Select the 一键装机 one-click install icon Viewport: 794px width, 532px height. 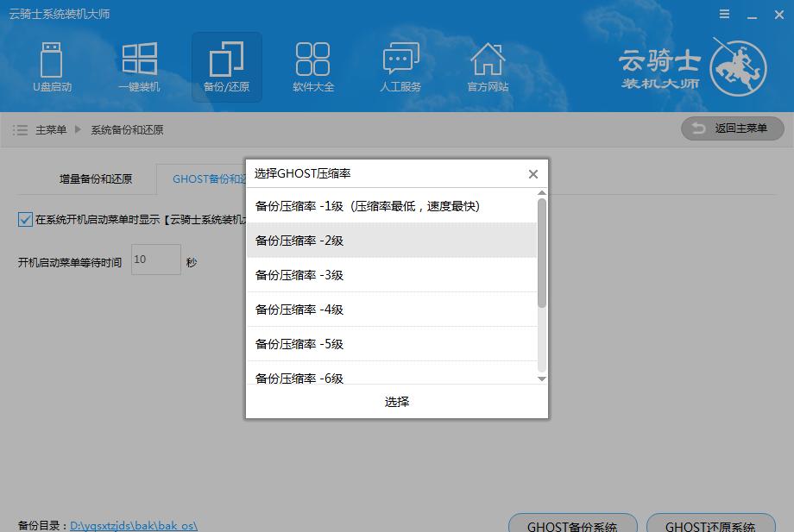click(x=139, y=67)
